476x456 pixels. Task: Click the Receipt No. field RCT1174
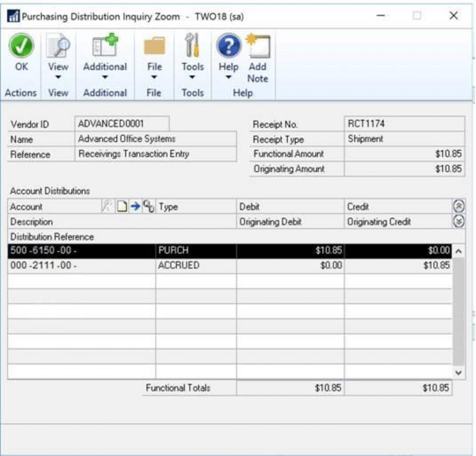(404, 124)
